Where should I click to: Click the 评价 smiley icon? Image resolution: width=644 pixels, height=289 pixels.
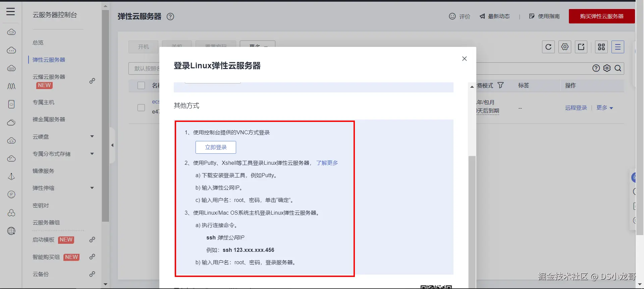(x=452, y=16)
